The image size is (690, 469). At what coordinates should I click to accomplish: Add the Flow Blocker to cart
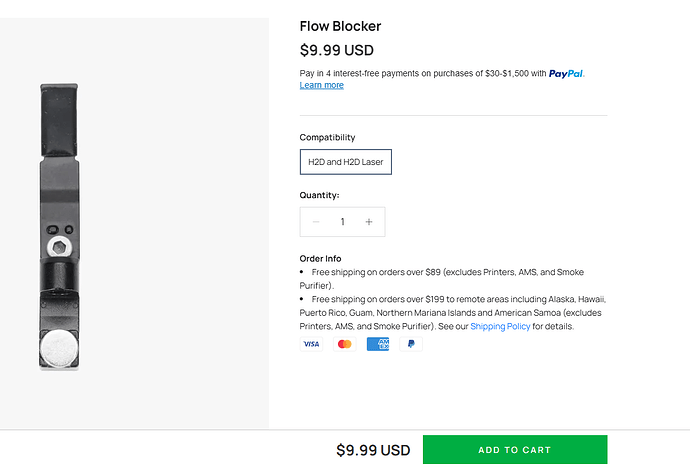click(515, 450)
